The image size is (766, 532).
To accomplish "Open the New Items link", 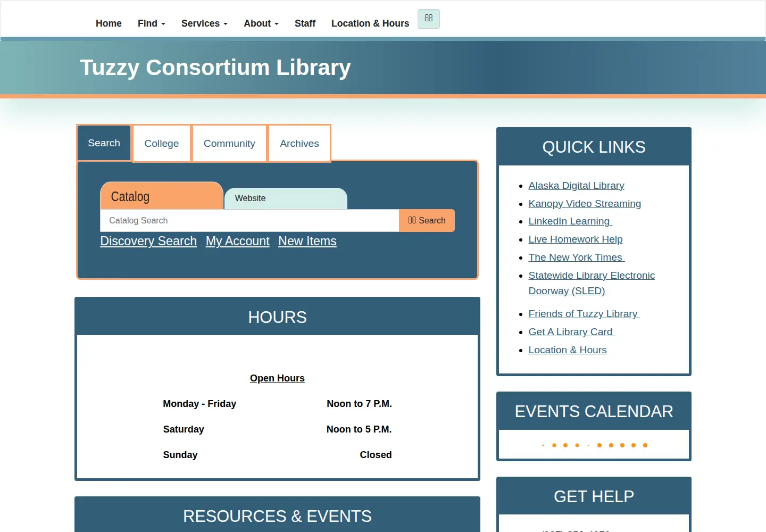I will tap(307, 241).
